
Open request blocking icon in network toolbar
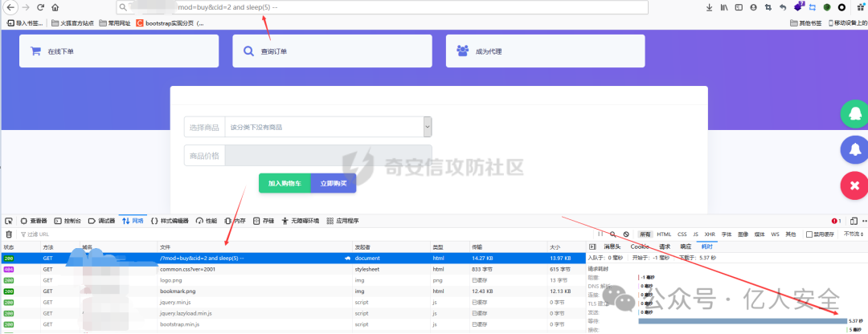tap(626, 234)
